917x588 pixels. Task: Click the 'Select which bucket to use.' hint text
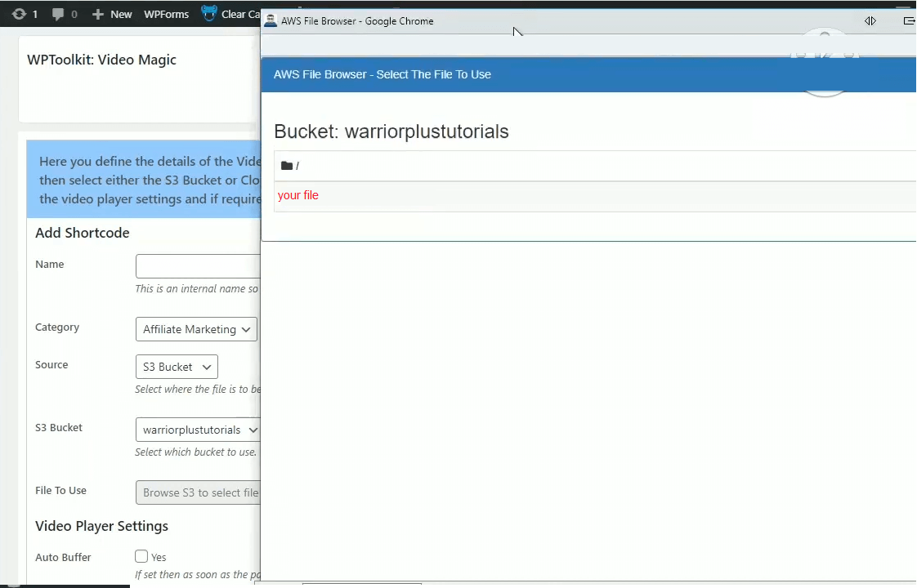coord(196,452)
